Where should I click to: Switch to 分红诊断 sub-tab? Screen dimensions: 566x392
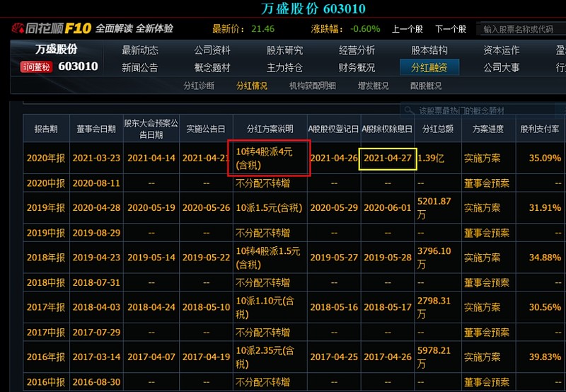click(199, 86)
